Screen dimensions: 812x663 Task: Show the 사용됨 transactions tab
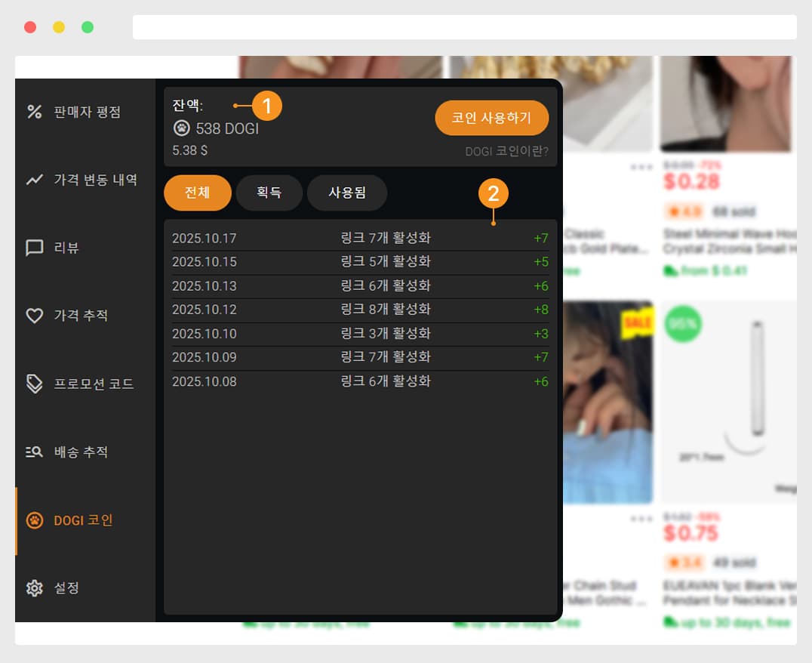[x=346, y=193]
